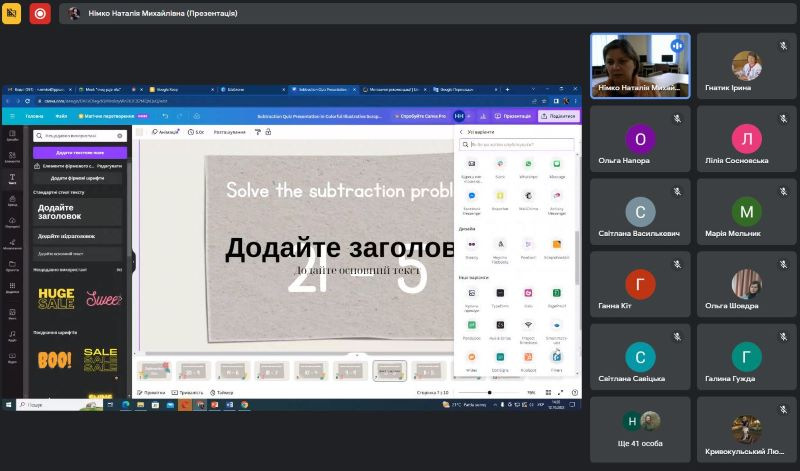Add a body text style
Image resolution: width=800 pixels, height=471 pixels.
(x=78, y=254)
